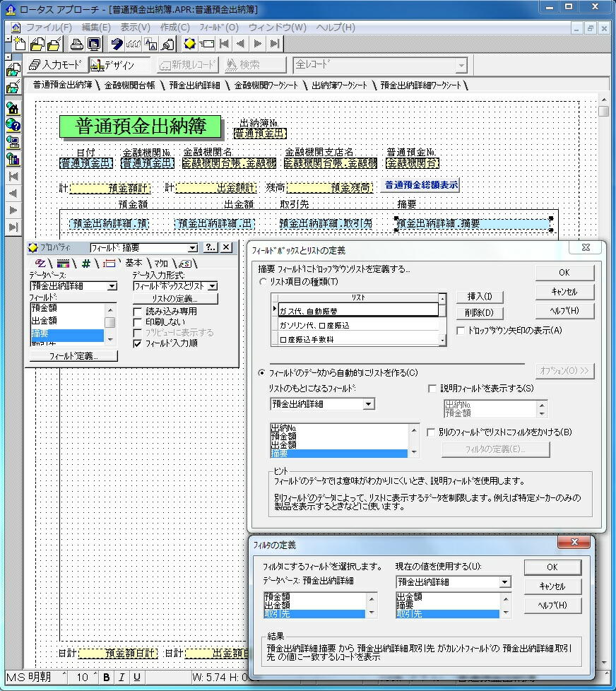This screenshot has height=691, width=616.
Task: Select フィールドのデータから自動的にリストを作る radio option
Action: [262, 373]
